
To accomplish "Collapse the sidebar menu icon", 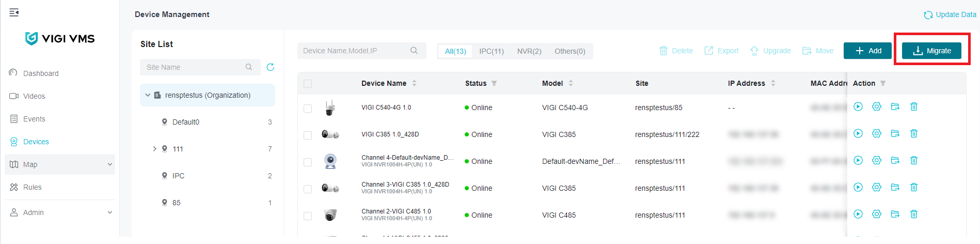I will (14, 12).
